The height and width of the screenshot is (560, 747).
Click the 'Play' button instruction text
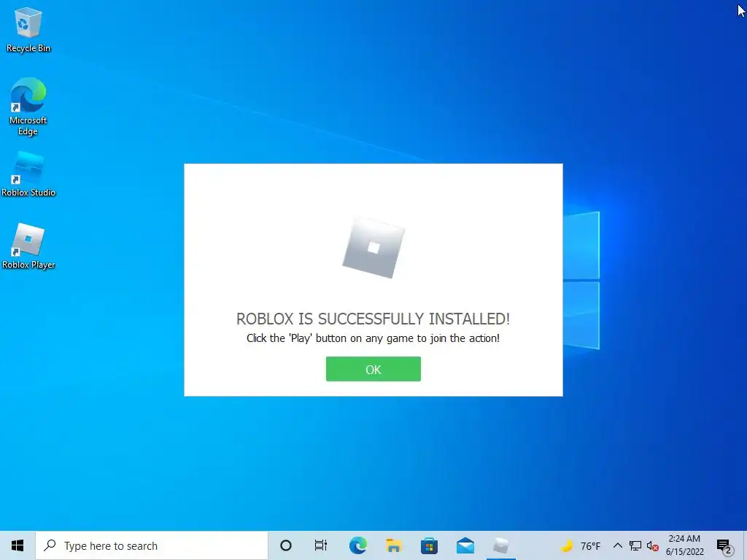click(373, 338)
